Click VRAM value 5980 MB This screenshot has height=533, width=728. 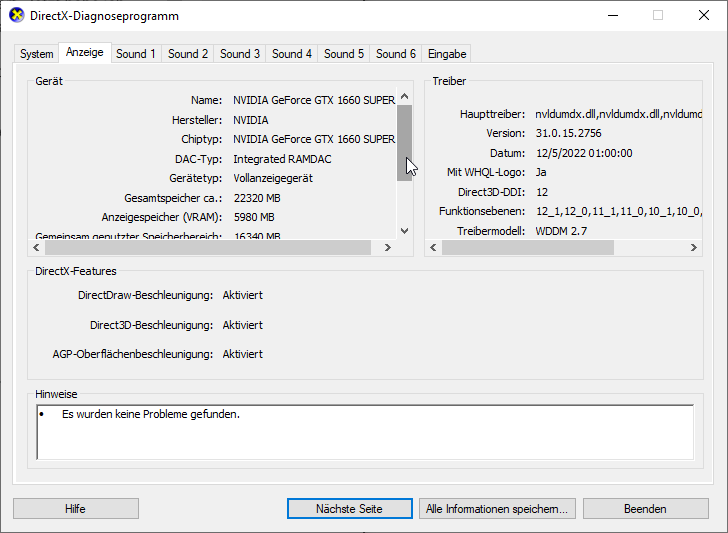pos(254,217)
